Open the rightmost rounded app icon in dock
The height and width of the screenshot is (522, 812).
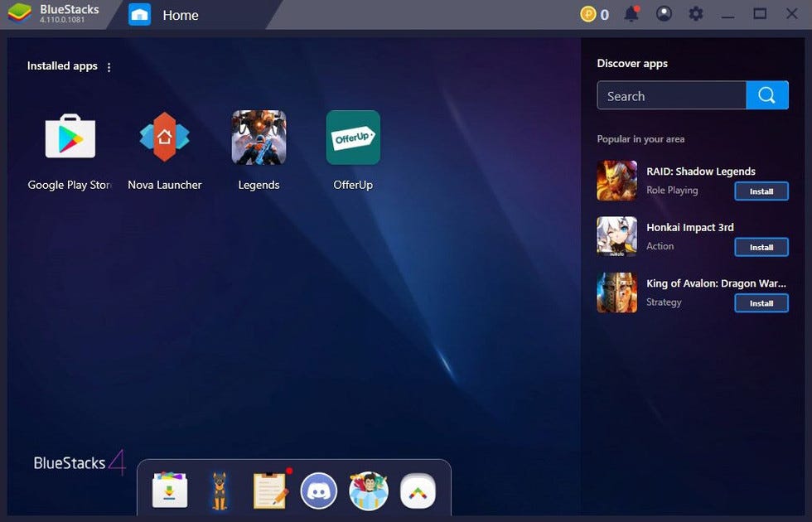pos(418,491)
